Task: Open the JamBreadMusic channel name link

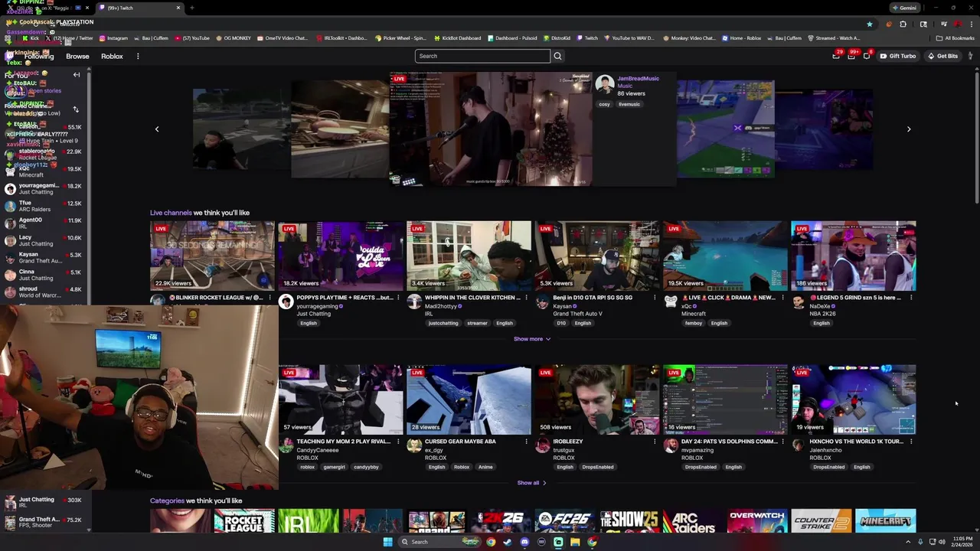Action: tap(638, 78)
